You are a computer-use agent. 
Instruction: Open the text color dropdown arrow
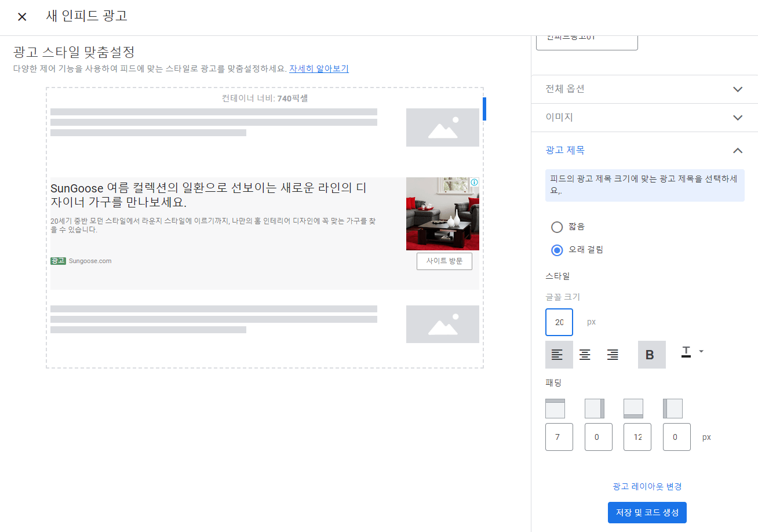[x=701, y=351]
